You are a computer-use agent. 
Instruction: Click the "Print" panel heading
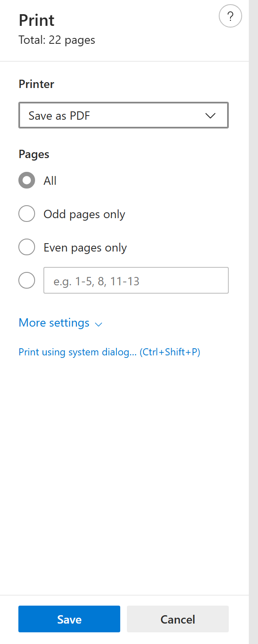(37, 20)
